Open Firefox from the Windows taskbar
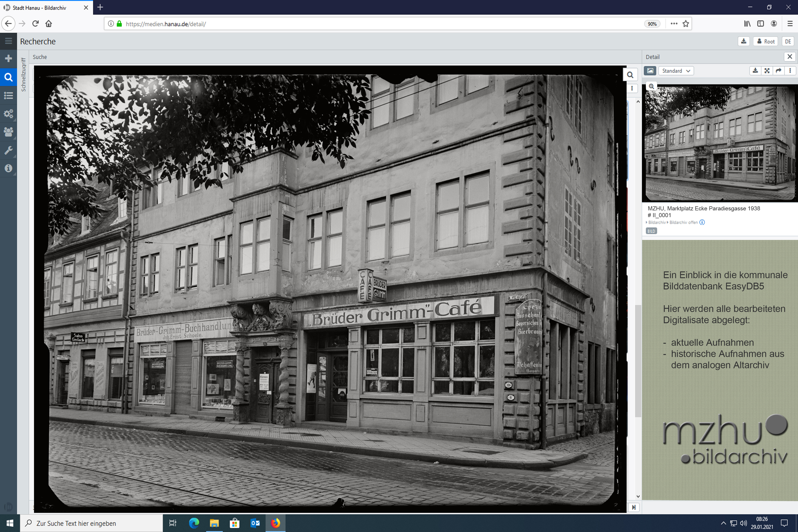This screenshot has height=532, width=798. (275, 523)
